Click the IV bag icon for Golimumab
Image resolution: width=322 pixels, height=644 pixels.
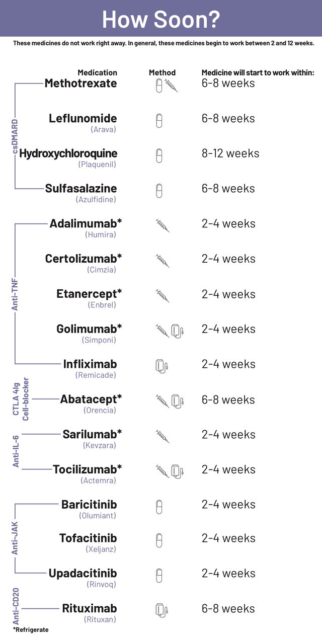177,331
